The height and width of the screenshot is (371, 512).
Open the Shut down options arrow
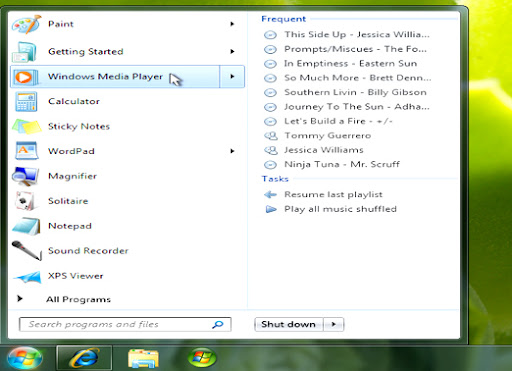333,324
